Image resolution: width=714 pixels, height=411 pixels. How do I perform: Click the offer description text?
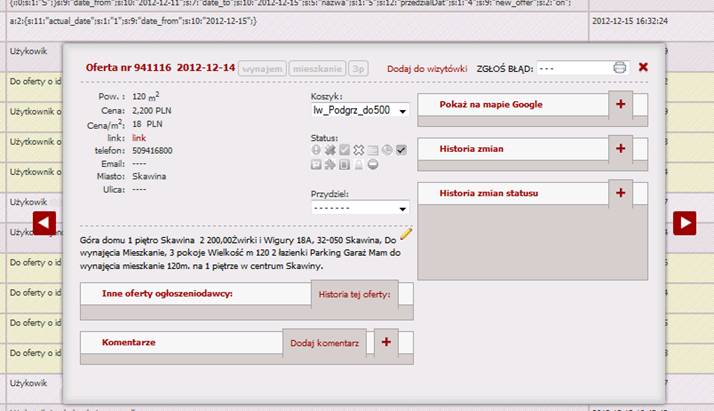pyautogui.click(x=240, y=253)
